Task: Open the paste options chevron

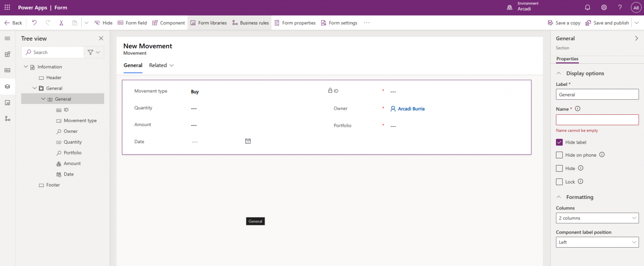Action: (86, 23)
